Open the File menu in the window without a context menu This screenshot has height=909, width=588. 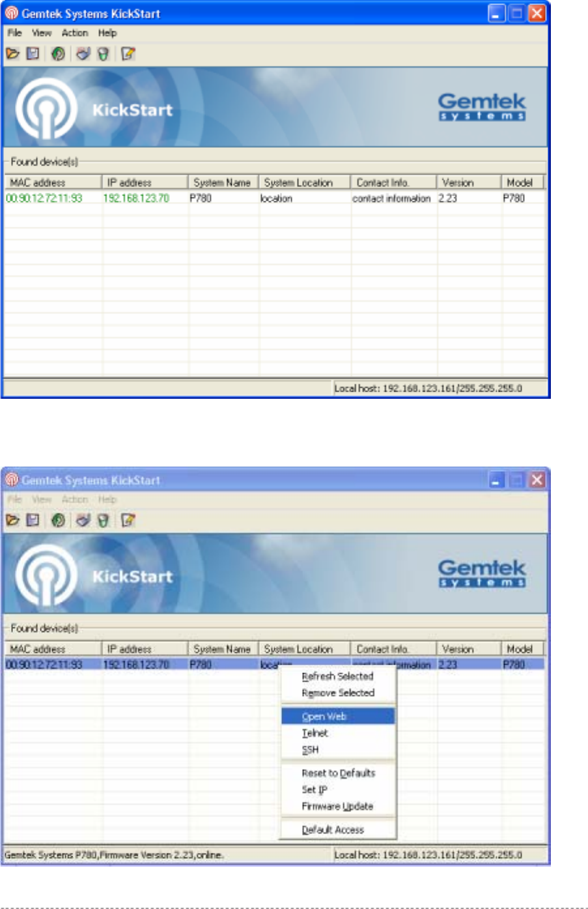tap(15, 33)
